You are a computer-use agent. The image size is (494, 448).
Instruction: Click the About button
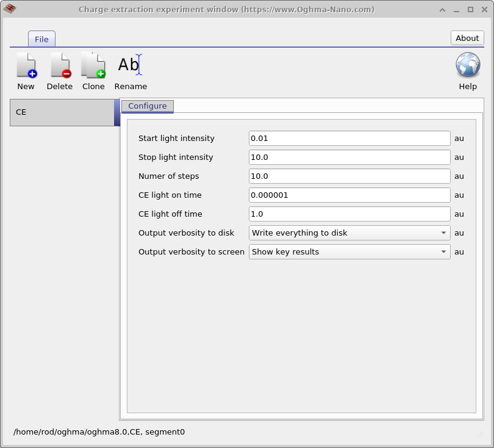click(467, 37)
